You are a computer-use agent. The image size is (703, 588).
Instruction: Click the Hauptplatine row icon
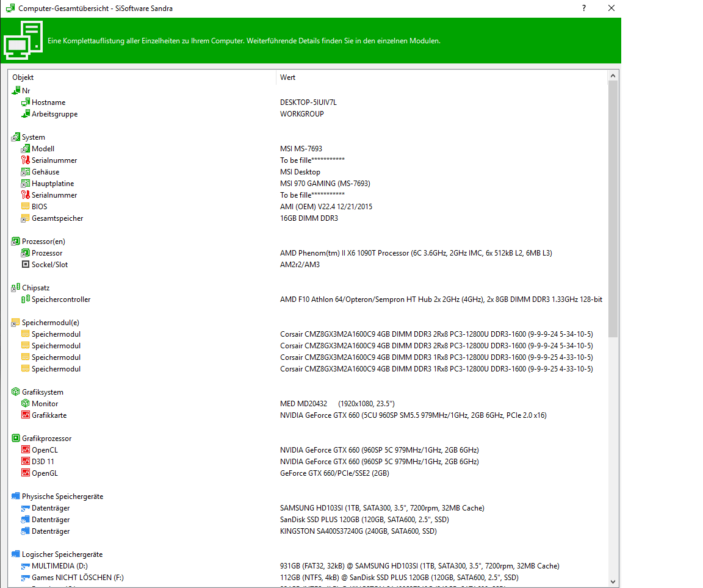click(26, 184)
